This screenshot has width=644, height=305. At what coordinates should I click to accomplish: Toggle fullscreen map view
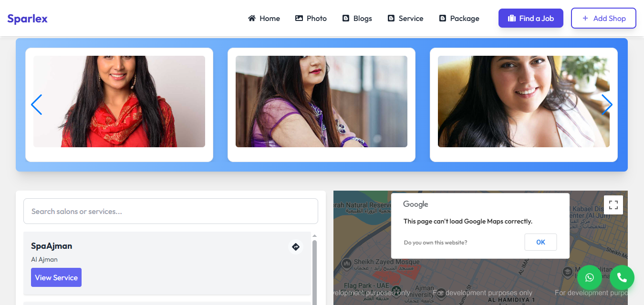613,205
